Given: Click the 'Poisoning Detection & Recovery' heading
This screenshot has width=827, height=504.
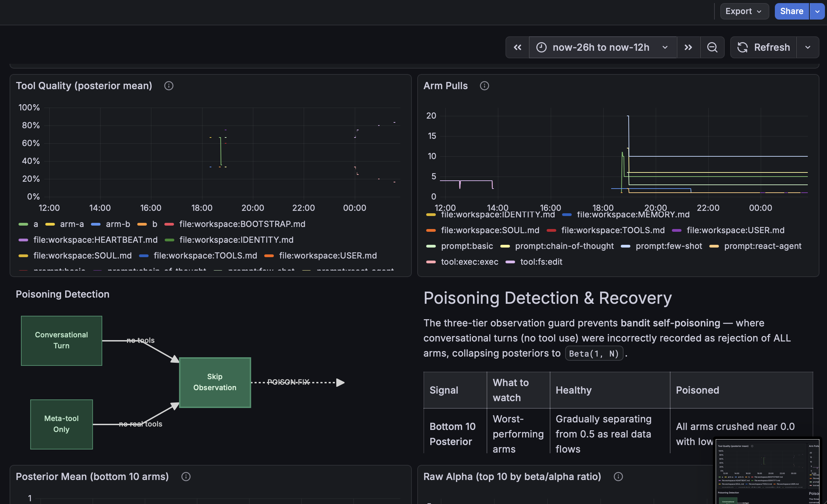Looking at the screenshot, I should (548, 298).
